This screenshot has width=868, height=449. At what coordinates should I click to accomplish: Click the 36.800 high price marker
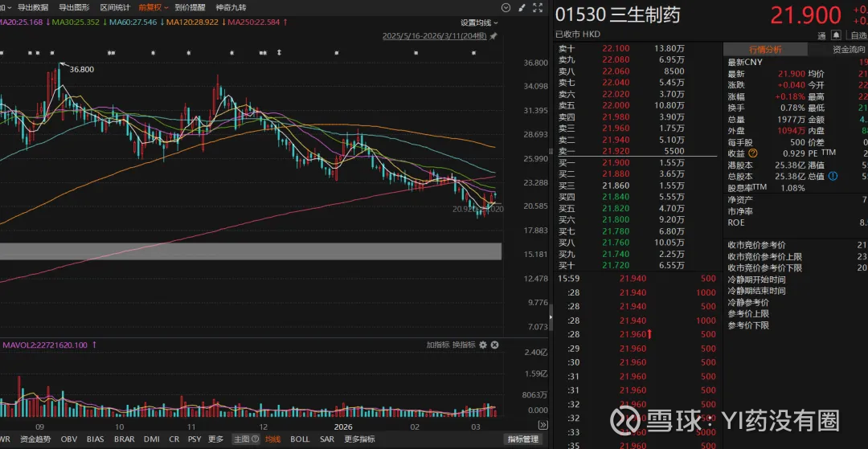pyautogui.click(x=82, y=69)
